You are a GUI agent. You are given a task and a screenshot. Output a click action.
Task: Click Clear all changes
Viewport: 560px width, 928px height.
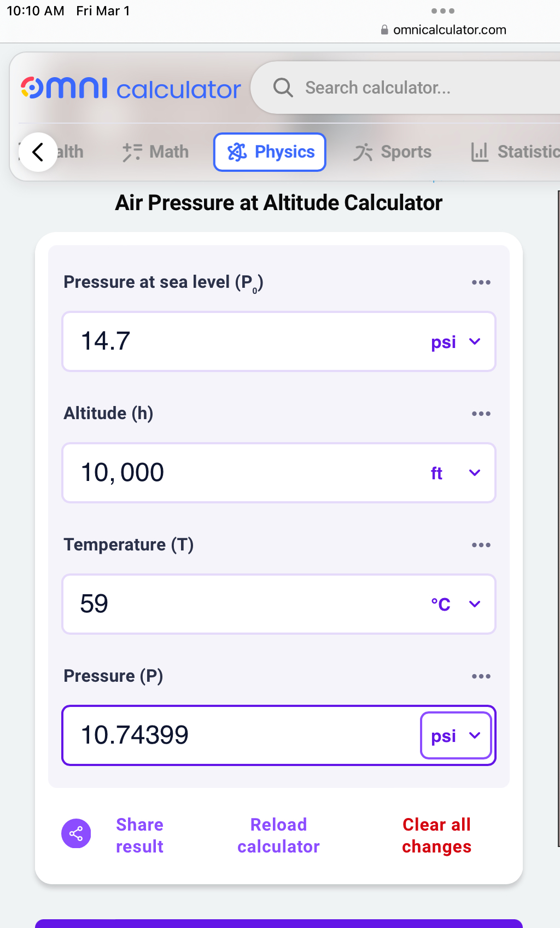pos(436,836)
